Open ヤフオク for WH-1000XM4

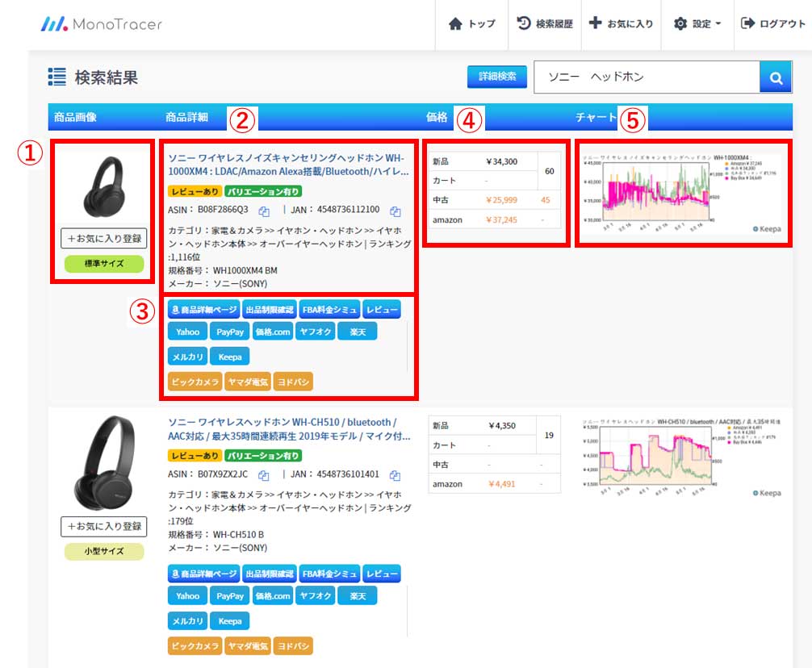click(x=316, y=332)
